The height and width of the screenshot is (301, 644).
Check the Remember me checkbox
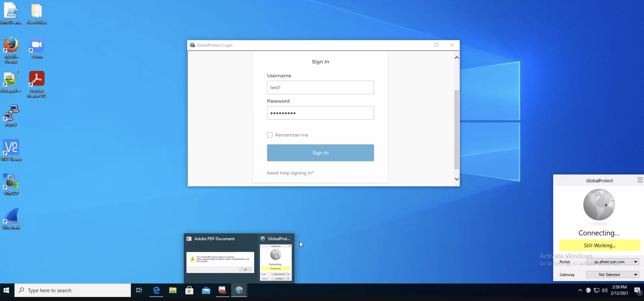270,135
